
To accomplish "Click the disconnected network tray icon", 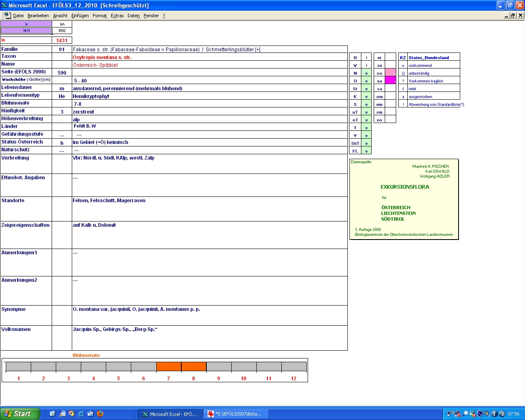I will 457,414.
